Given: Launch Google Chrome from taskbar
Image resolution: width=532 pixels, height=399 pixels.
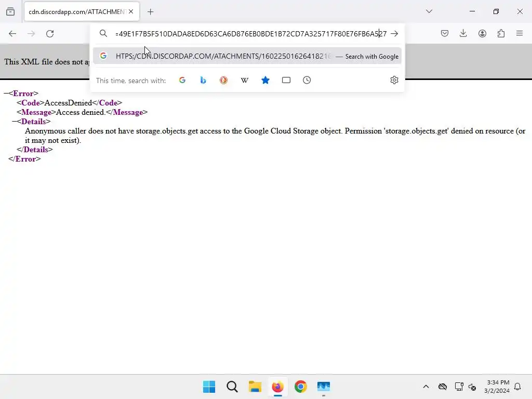Looking at the screenshot, I should (x=301, y=387).
